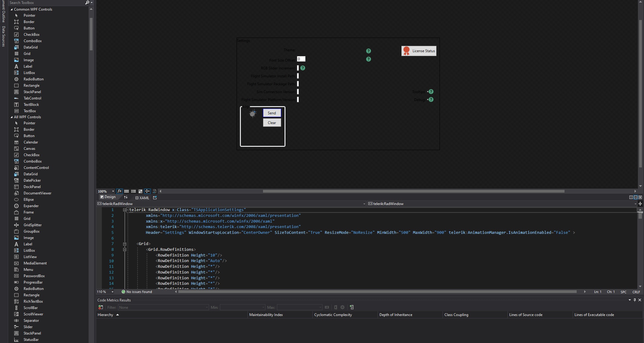Swap Design and XAML panes

(126, 197)
